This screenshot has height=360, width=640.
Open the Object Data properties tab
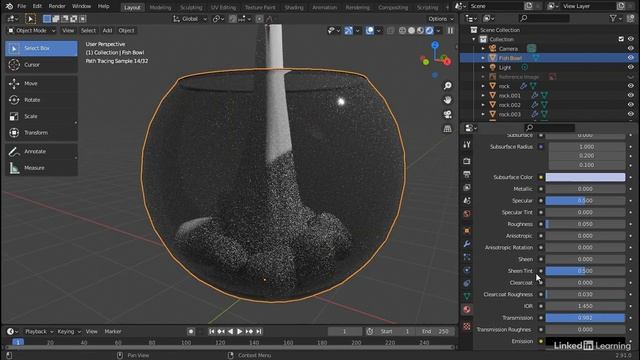[x=467, y=296]
